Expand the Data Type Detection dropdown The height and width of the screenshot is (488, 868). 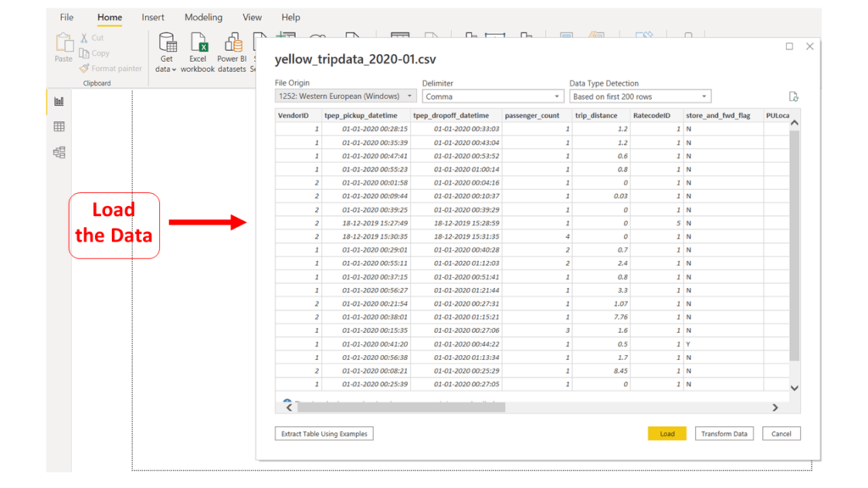coord(640,97)
